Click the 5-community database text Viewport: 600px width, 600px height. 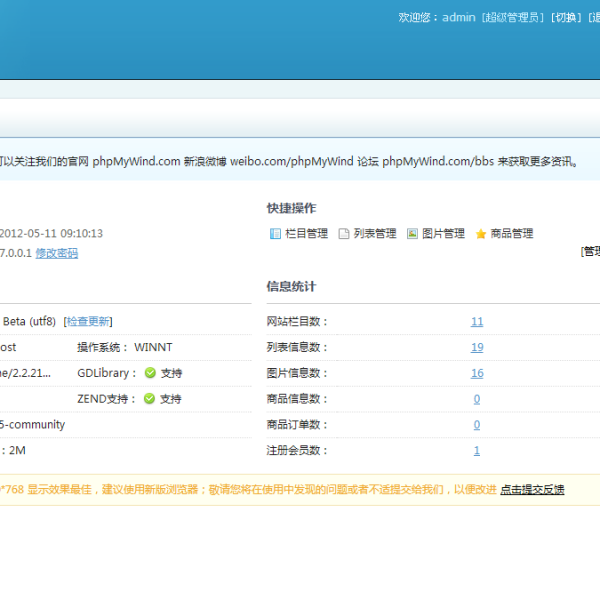click(33, 425)
